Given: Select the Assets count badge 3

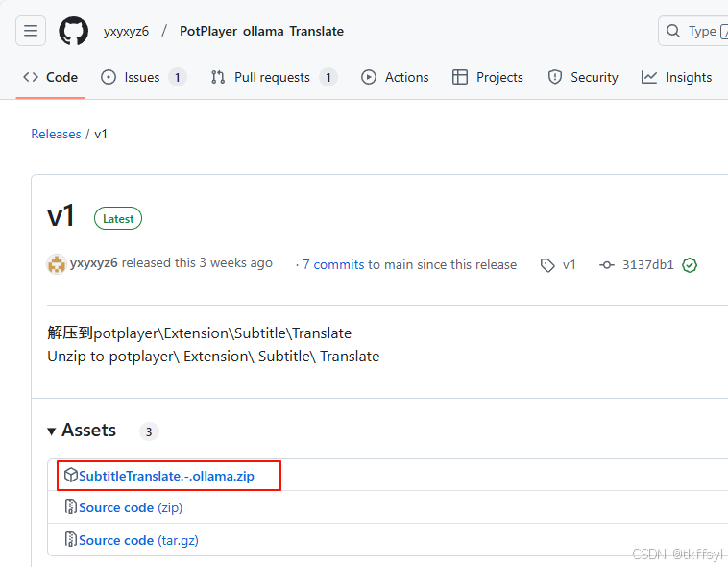Looking at the screenshot, I should pos(149,431).
